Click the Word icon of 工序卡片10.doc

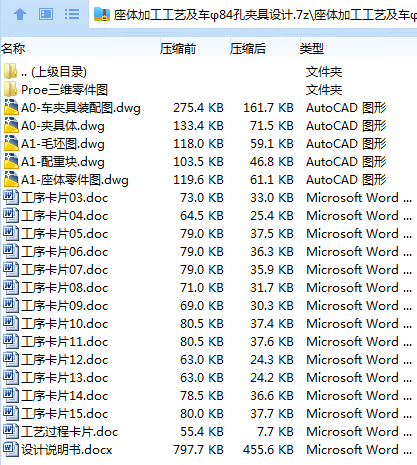[x=11, y=323]
